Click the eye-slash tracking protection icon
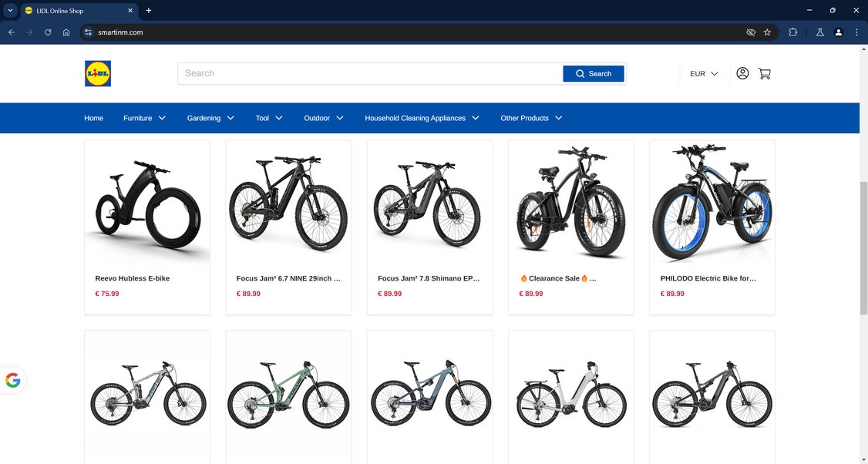 point(751,32)
